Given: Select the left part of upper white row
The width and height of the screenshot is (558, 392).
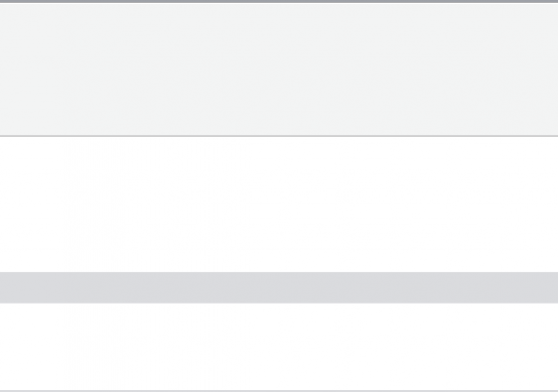Looking at the screenshot, I should [71, 204].
